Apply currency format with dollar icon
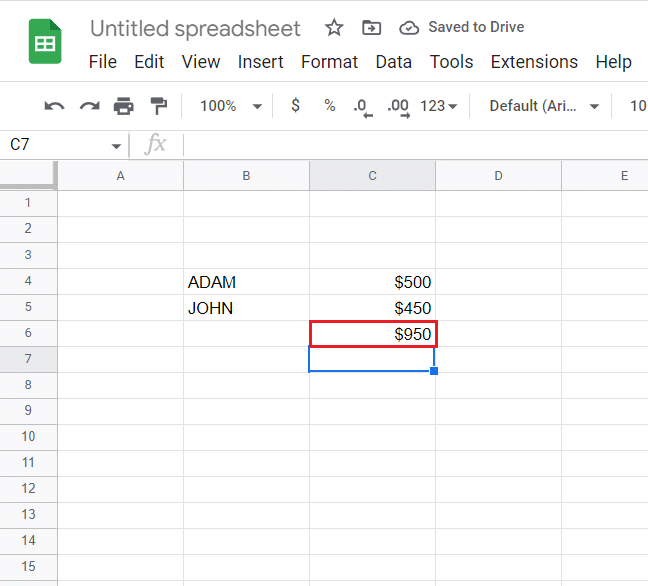Screen dimensions: 648x586 pos(295,105)
